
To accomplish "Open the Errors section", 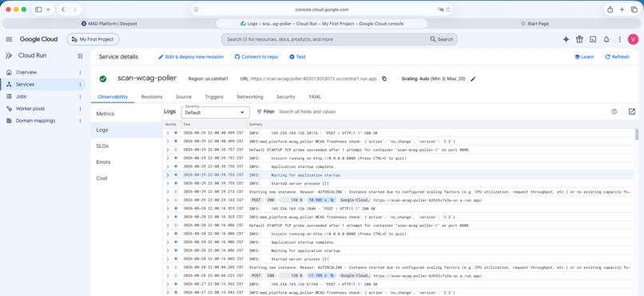I will (127, 162).
